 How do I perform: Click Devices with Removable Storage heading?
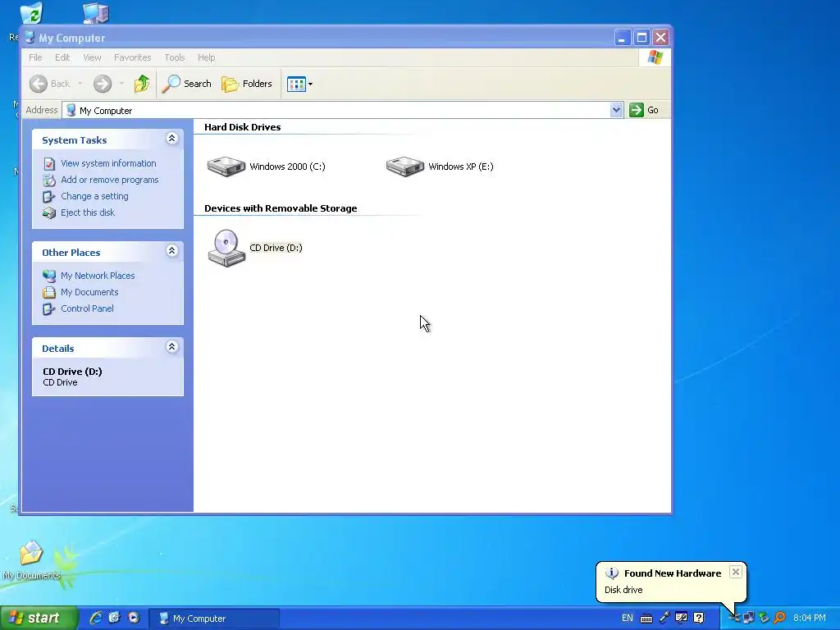(x=281, y=208)
